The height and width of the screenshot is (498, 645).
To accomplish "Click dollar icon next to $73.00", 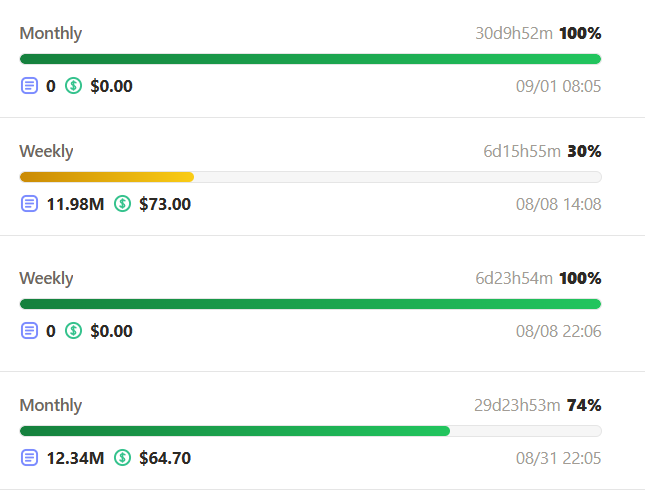I will tap(122, 204).
